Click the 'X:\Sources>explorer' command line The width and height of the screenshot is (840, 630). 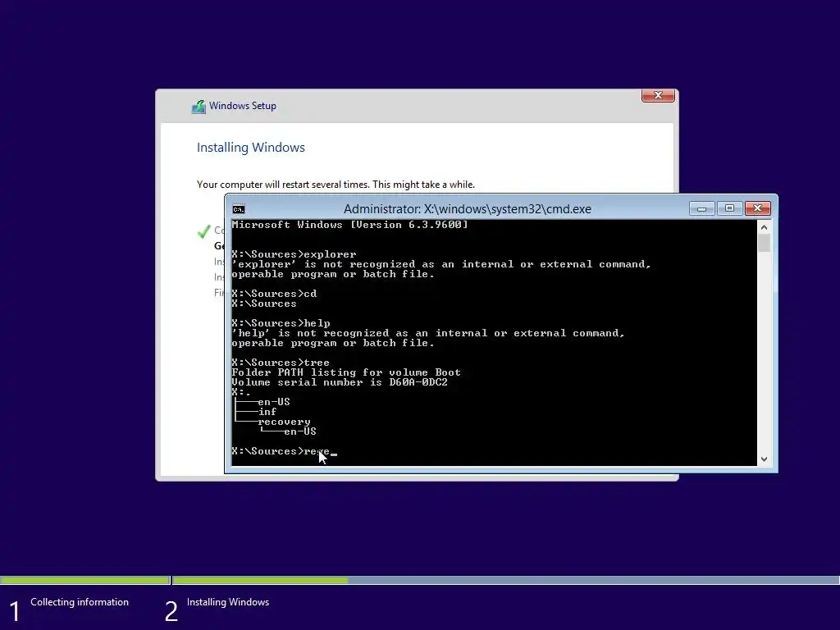click(294, 254)
